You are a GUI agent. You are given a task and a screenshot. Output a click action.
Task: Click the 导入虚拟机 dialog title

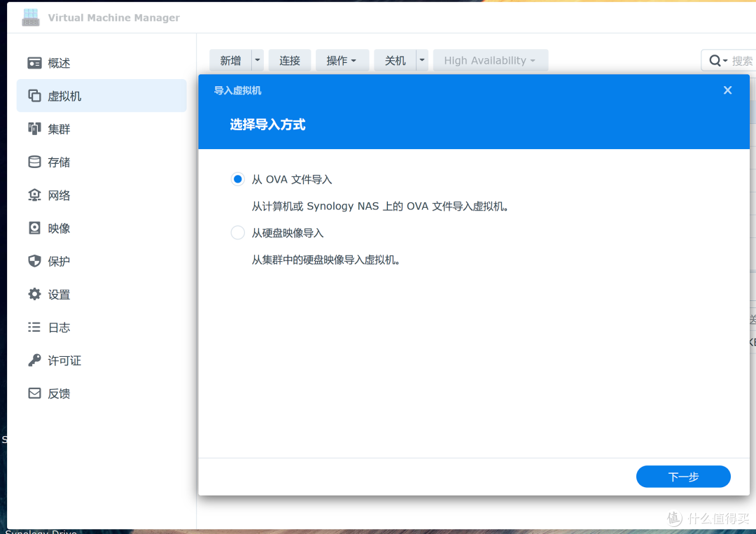(238, 90)
